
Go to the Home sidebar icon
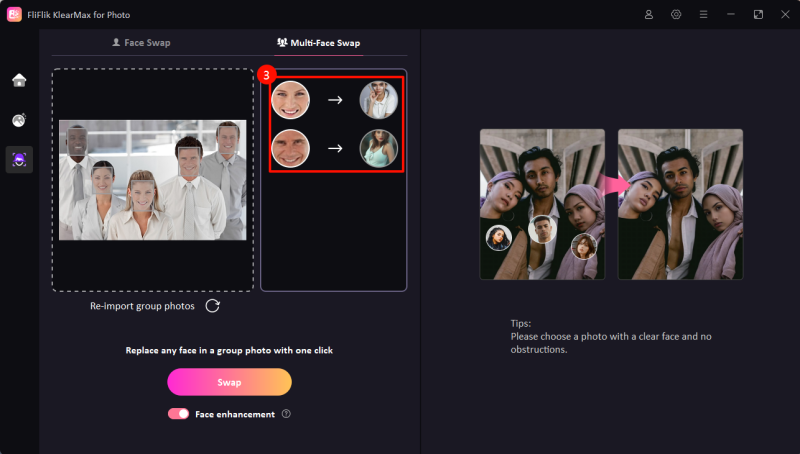pyautogui.click(x=19, y=80)
